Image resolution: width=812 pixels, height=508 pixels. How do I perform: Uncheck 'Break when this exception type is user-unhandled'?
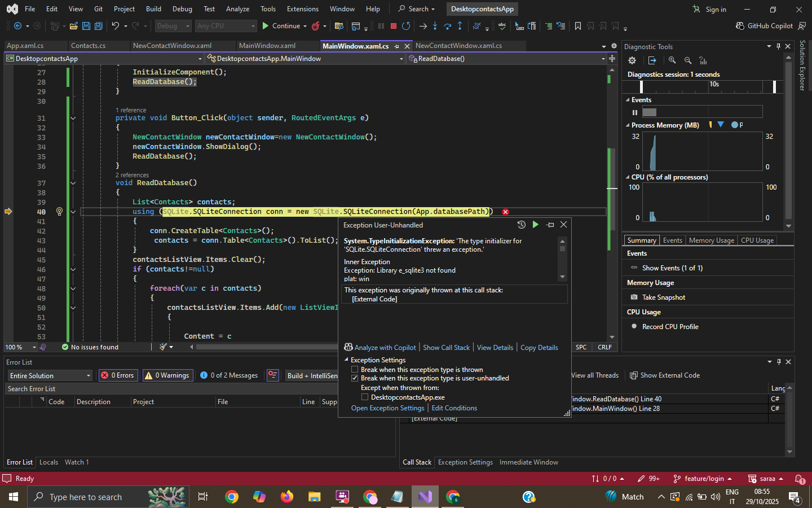point(355,378)
